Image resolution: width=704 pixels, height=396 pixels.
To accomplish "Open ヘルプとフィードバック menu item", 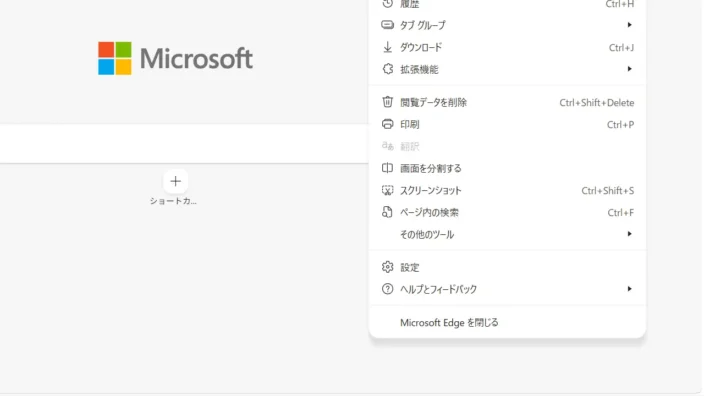I will (507, 289).
